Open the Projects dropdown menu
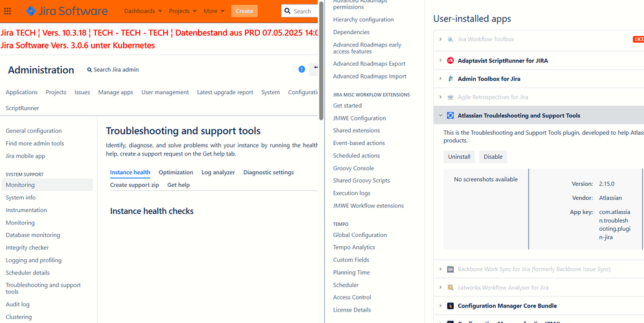 click(182, 11)
